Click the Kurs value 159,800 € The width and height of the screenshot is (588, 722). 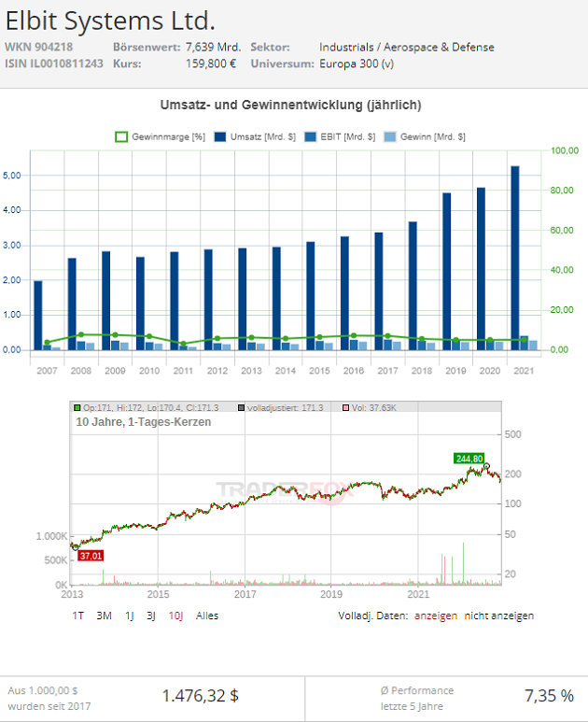(211, 64)
